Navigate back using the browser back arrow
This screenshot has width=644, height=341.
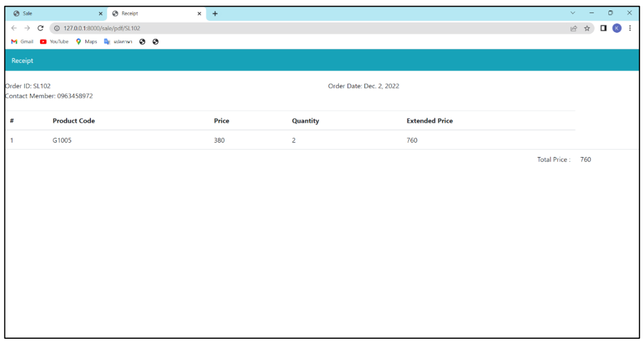tap(13, 27)
